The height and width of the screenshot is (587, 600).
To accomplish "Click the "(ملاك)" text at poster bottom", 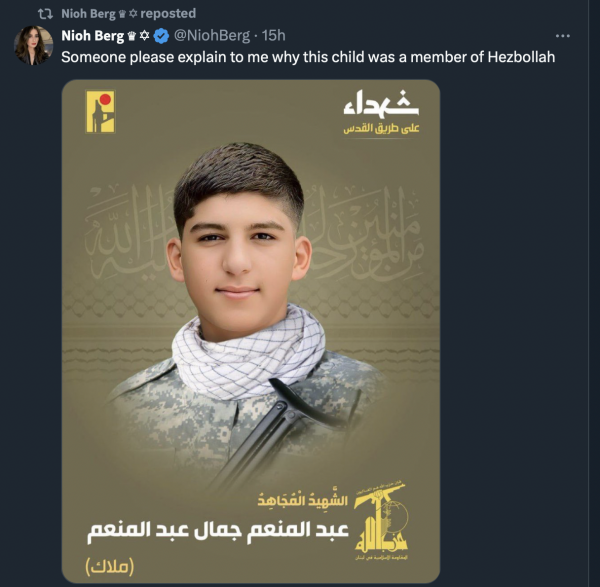I will (x=110, y=567).
